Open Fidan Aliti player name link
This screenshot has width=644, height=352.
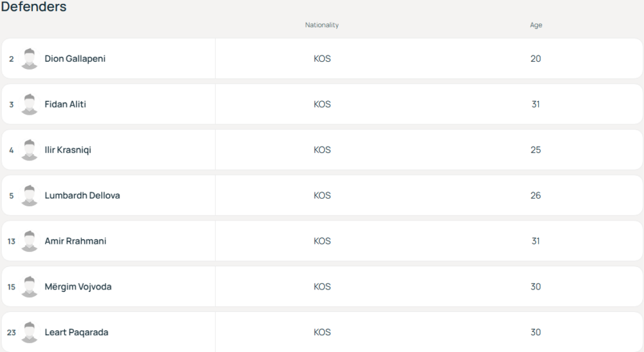tap(65, 104)
